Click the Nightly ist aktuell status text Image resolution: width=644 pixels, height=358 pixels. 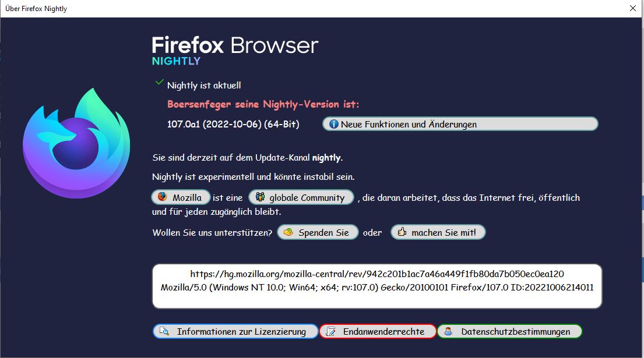[204, 86]
